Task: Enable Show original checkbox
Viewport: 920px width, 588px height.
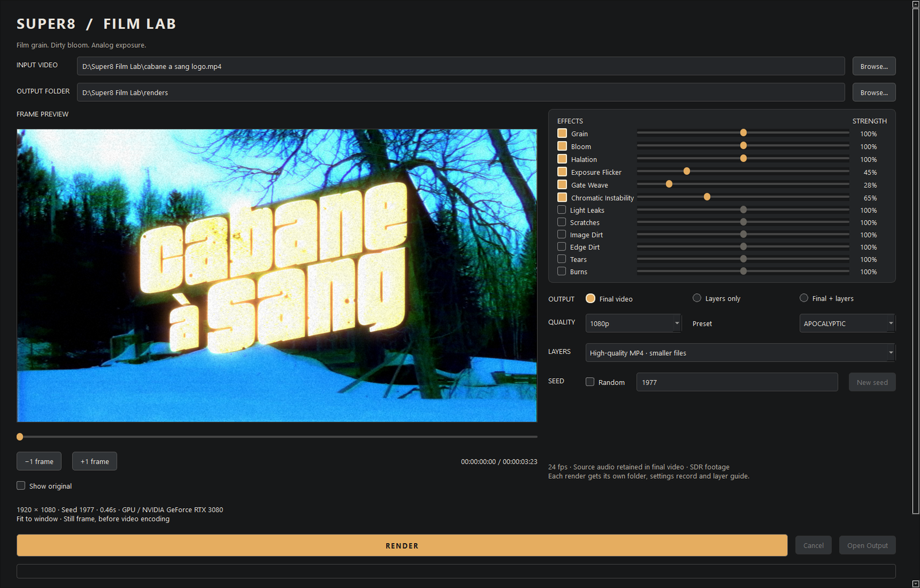Action: pyautogui.click(x=21, y=486)
